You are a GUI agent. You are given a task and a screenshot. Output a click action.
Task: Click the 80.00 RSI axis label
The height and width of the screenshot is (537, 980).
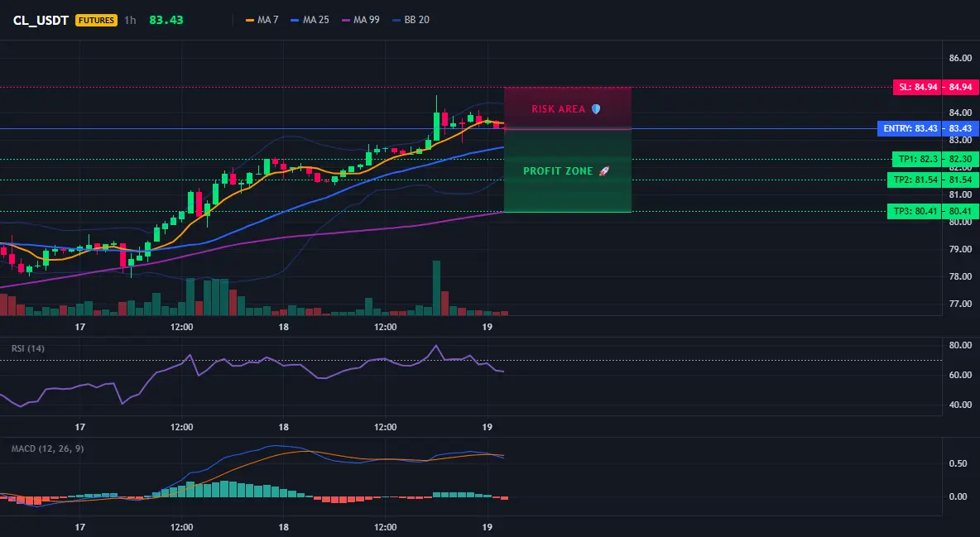click(960, 345)
